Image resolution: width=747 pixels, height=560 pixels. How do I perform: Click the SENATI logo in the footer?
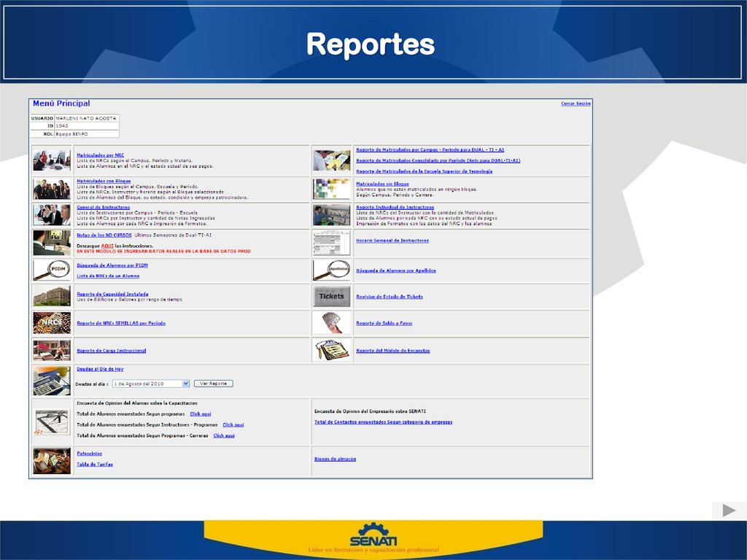click(373, 534)
